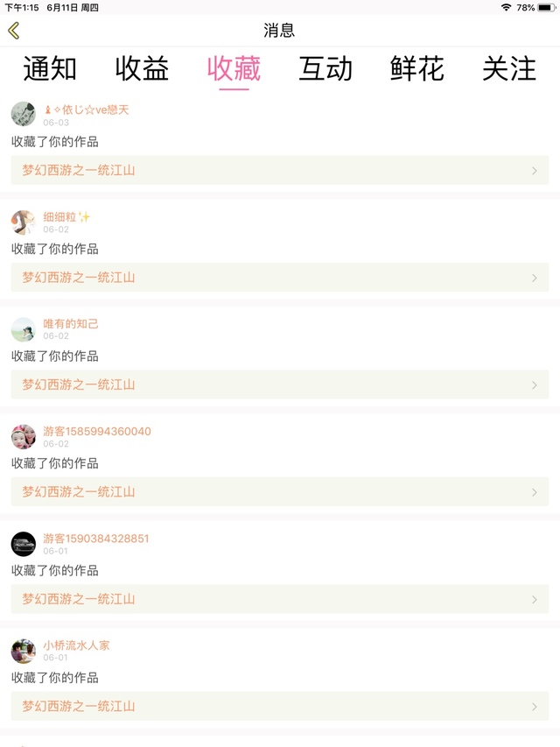Open 游客1590384328851 avatar
The width and height of the screenshot is (560, 747).
(24, 544)
